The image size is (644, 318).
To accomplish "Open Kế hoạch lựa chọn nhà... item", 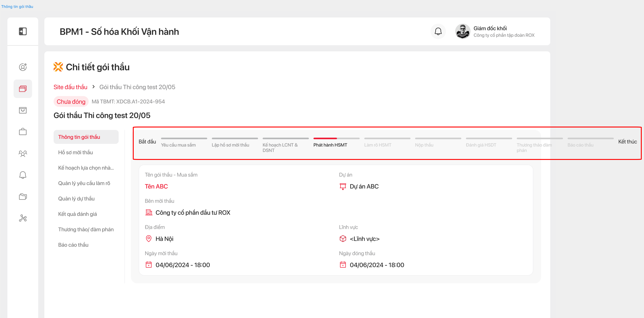I will [x=86, y=168].
